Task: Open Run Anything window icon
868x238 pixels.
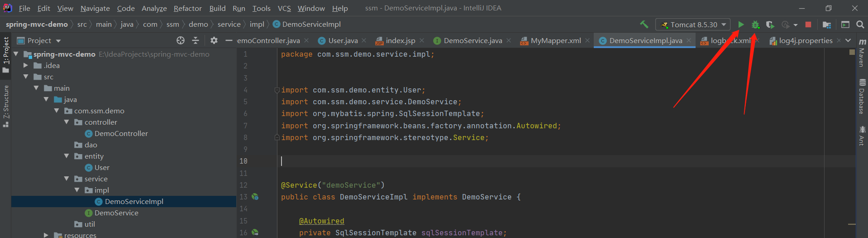Action: [845, 24]
